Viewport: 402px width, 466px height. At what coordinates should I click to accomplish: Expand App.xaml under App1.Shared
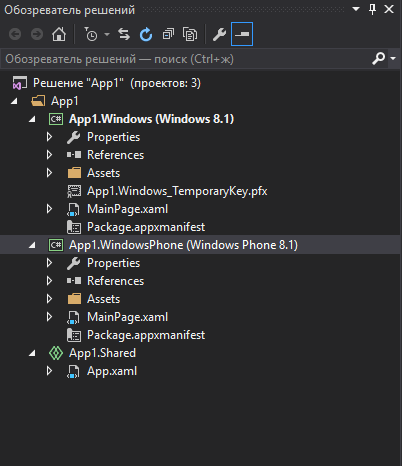click(x=49, y=371)
